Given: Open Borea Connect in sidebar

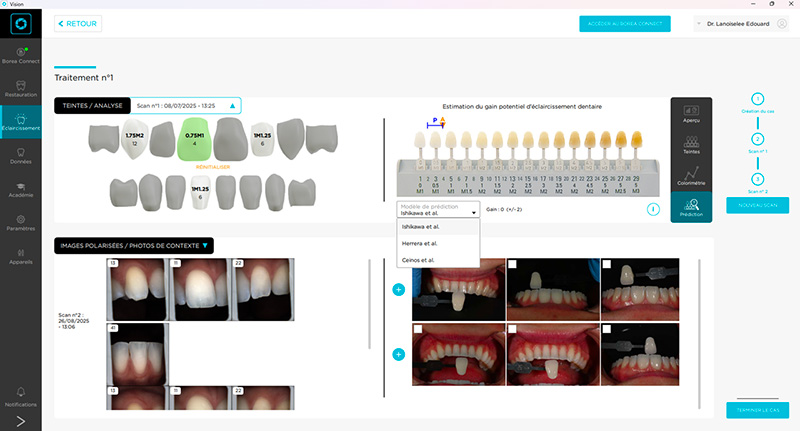Looking at the screenshot, I should click(20, 56).
